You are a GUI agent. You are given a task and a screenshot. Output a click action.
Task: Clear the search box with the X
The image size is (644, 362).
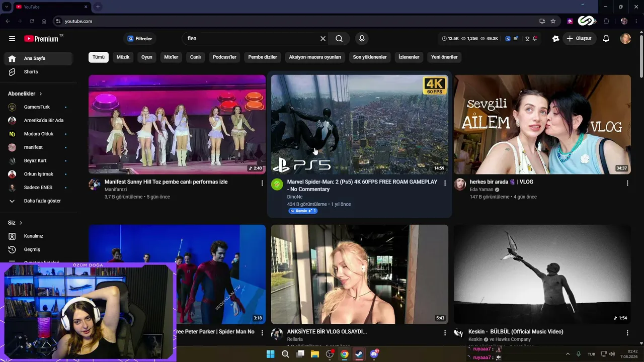tap(323, 39)
